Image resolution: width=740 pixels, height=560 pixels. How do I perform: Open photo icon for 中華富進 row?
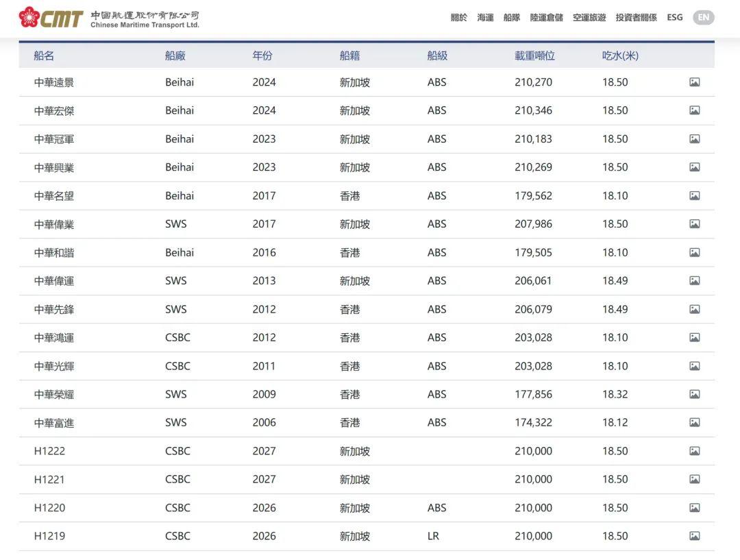[694, 423]
